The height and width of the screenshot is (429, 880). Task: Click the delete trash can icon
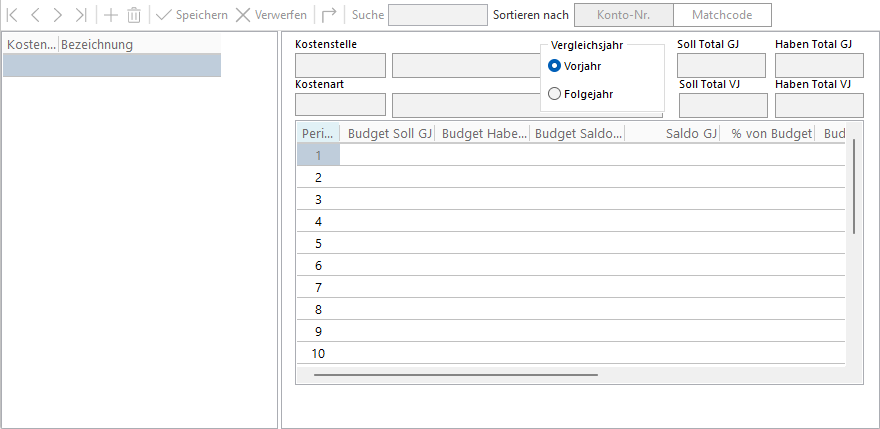(134, 15)
